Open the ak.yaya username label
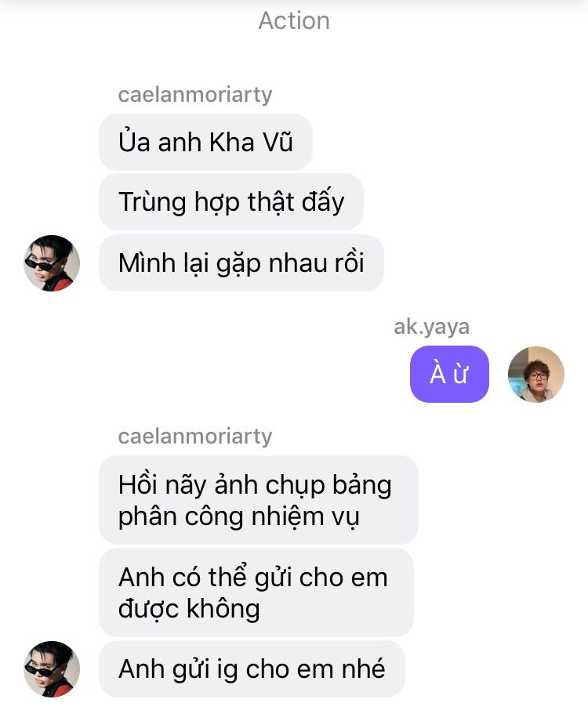 (x=431, y=327)
